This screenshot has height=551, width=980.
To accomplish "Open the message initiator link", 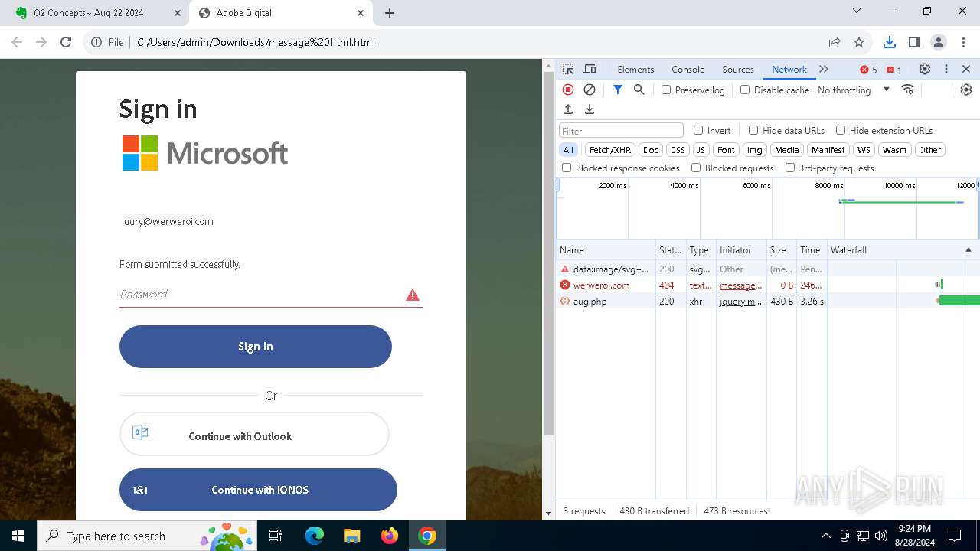I will [740, 285].
